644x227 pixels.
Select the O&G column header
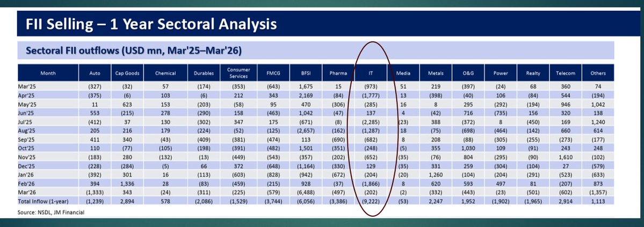tap(468, 73)
